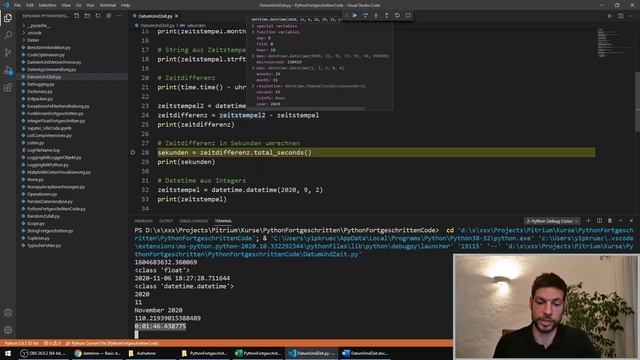Click Collapse Folders icon in Explorer header
This screenshot has width=640, height=360.
109,16
